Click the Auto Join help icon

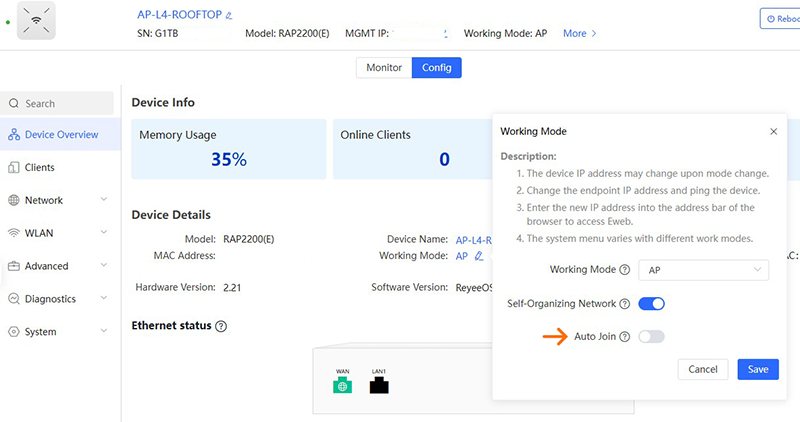click(624, 337)
